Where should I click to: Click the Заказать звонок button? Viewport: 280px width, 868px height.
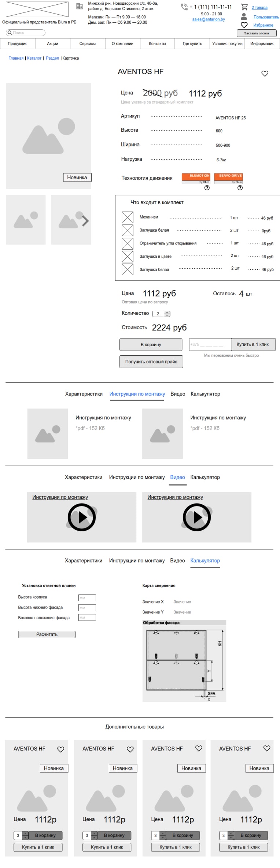coord(257,33)
